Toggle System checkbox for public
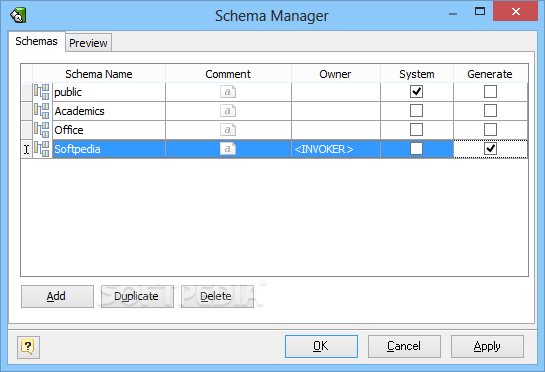Viewport: 545px width, 372px height. pos(416,92)
